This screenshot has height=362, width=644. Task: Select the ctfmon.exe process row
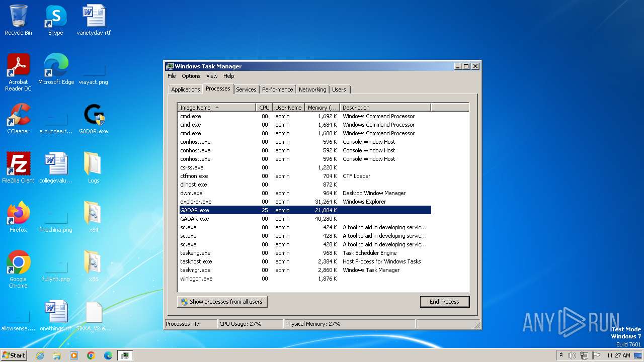pos(305,176)
